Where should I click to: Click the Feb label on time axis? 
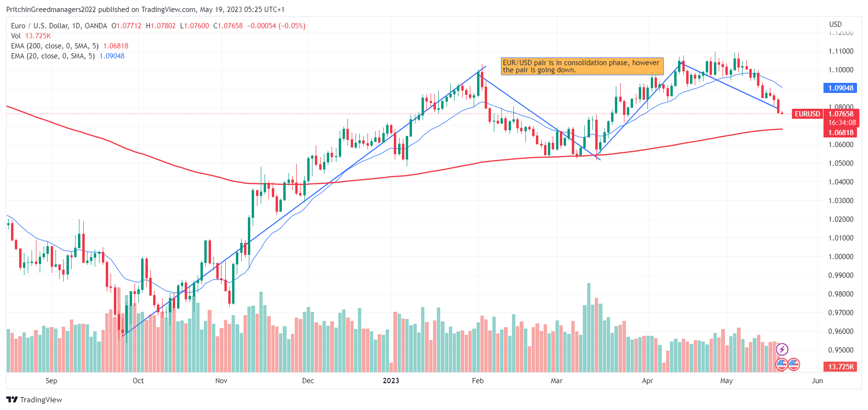click(x=478, y=381)
